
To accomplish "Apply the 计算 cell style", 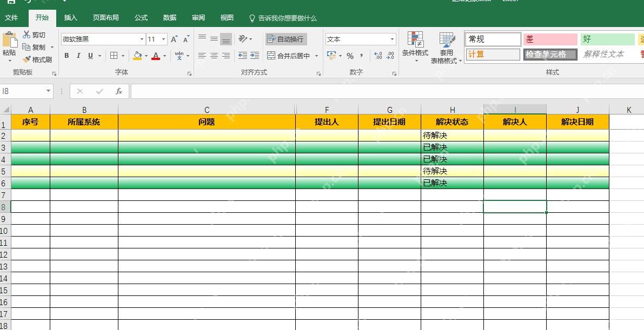I will (493, 54).
